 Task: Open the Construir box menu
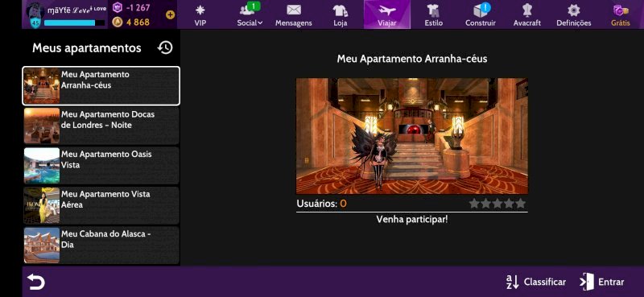[x=480, y=14]
